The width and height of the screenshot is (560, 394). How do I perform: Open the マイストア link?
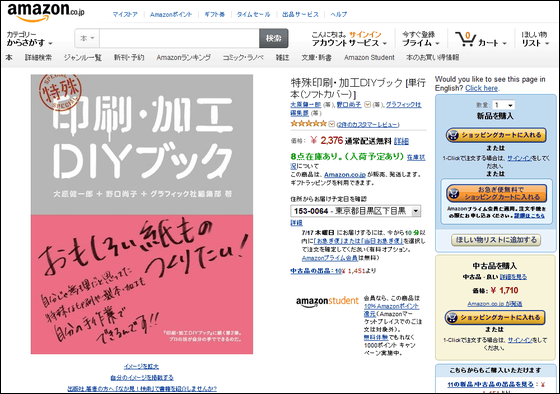click(x=125, y=14)
